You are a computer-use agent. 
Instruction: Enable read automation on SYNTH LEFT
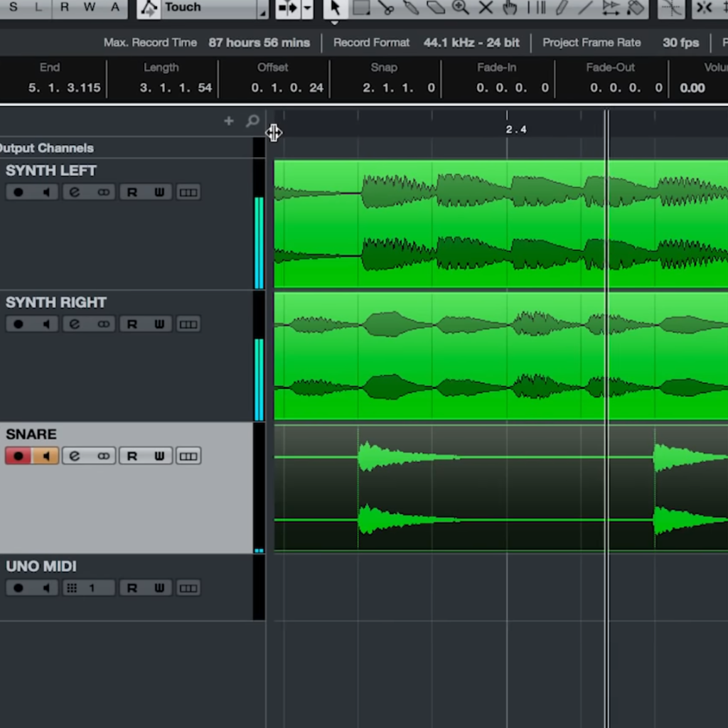(132, 192)
